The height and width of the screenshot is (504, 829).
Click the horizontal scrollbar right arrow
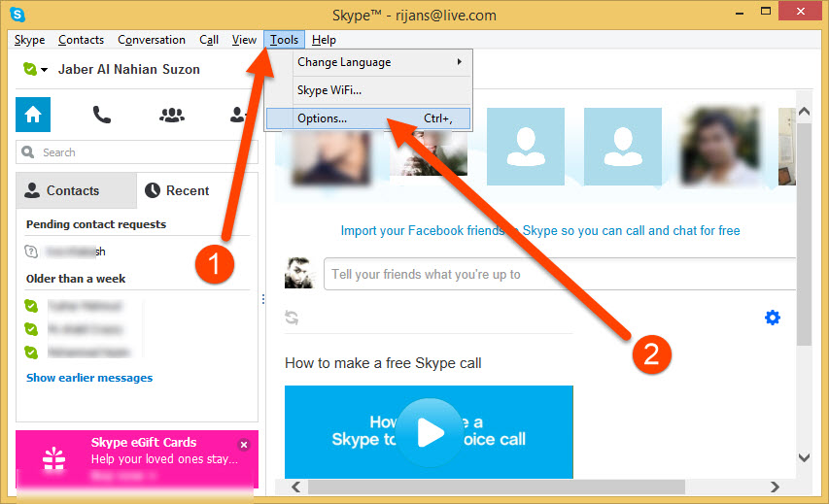(x=775, y=487)
